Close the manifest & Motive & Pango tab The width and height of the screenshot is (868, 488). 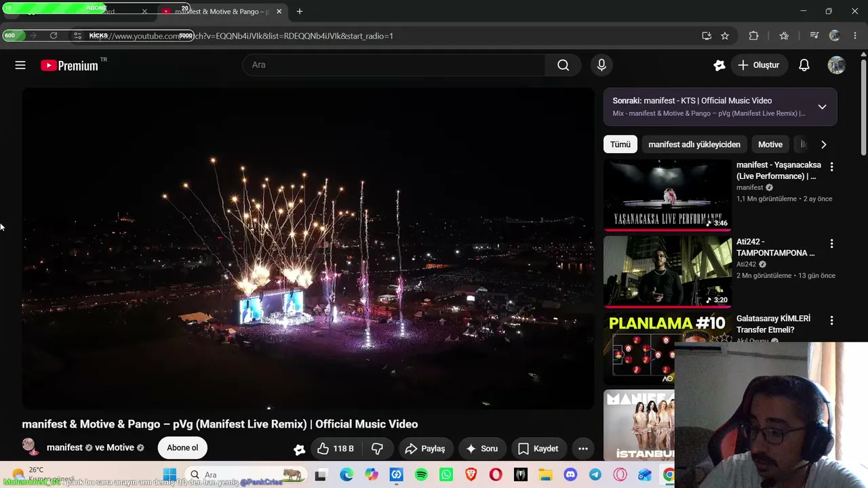click(279, 12)
